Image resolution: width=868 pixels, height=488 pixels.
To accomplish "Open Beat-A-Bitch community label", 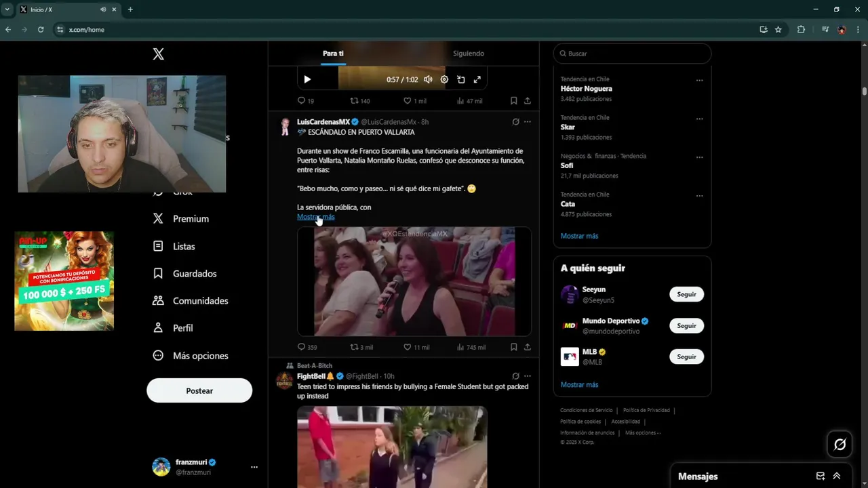I will (x=315, y=366).
